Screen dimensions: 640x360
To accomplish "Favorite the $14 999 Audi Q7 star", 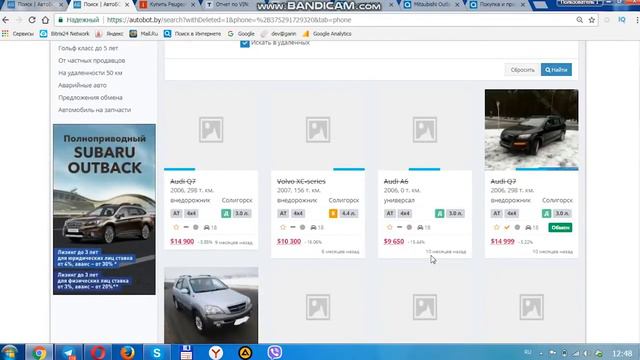I will click(x=496, y=227).
